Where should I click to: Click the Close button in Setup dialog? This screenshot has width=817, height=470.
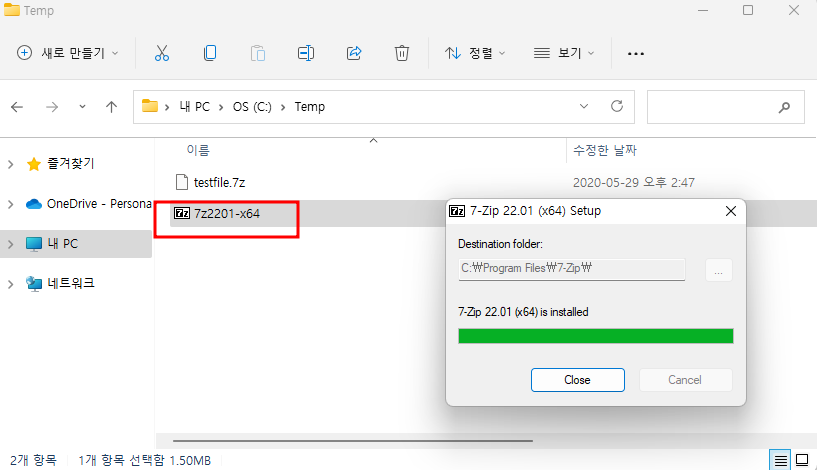click(x=577, y=380)
